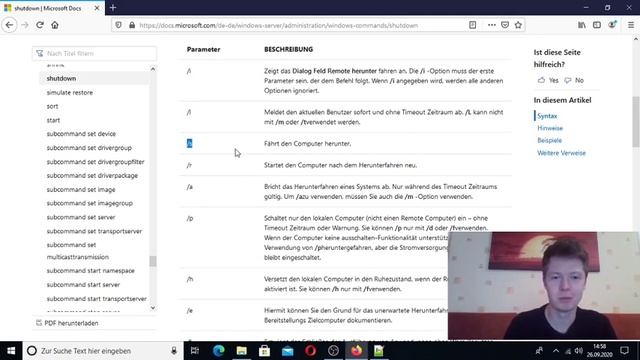Screen dimensions: 640x360
Task: Click the browser forward arrow
Action: [24, 25]
